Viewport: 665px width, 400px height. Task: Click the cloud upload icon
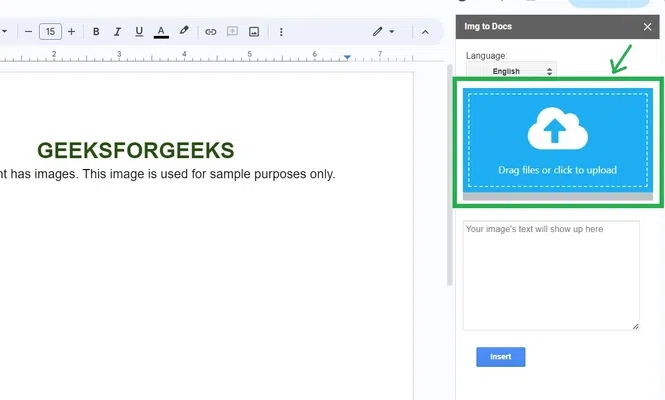click(x=557, y=130)
